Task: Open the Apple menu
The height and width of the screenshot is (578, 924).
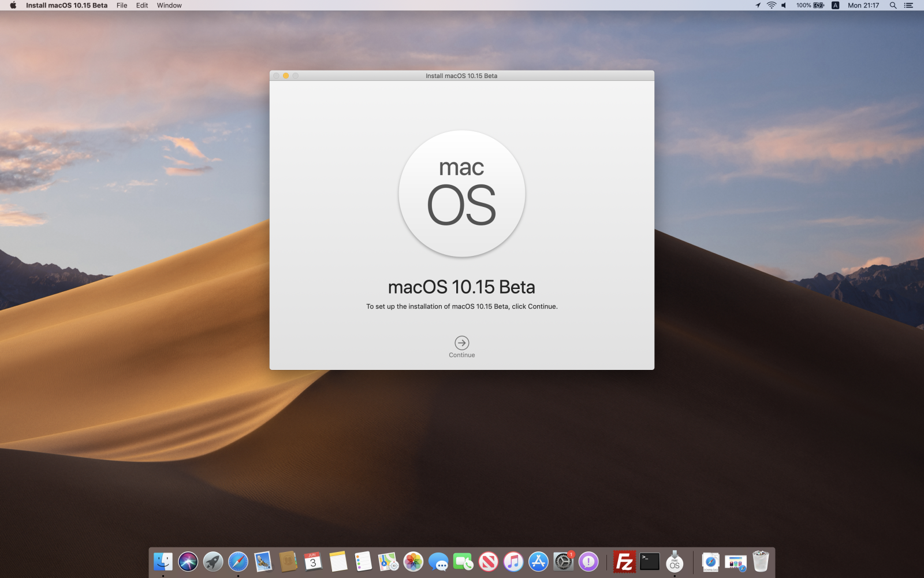Action: (13, 5)
